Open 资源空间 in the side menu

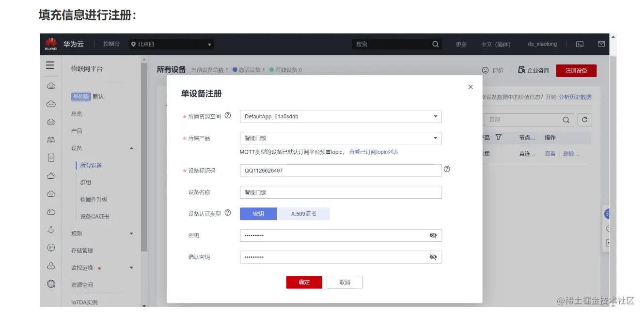tap(82, 285)
